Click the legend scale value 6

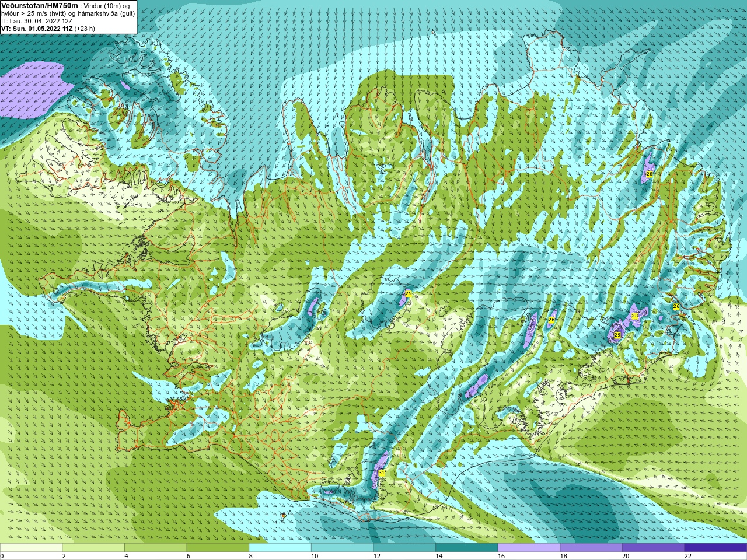(189, 556)
